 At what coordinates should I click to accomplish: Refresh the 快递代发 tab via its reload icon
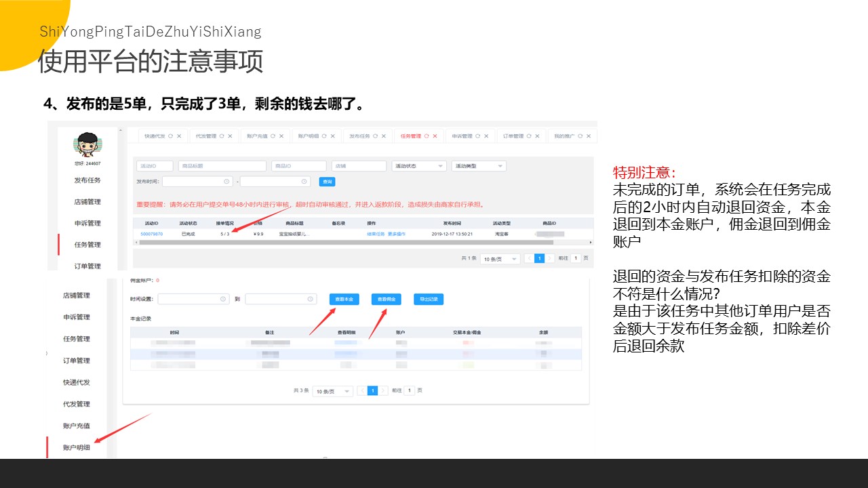click(170, 136)
